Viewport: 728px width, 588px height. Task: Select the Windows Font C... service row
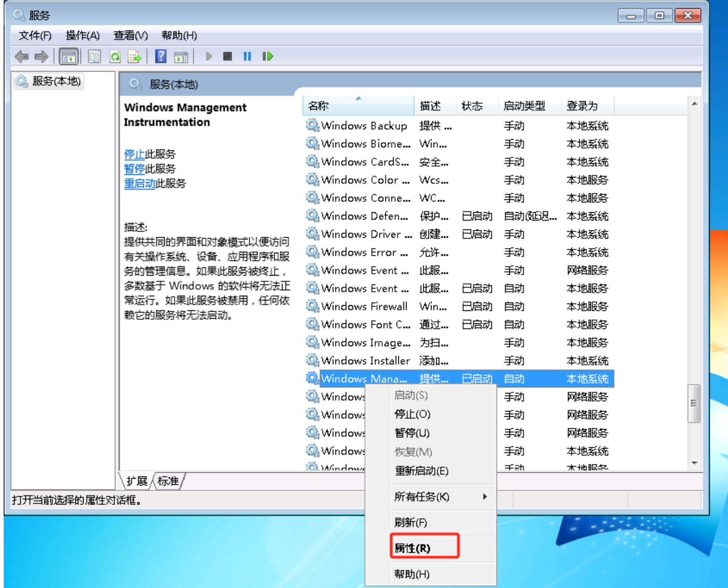(459, 324)
